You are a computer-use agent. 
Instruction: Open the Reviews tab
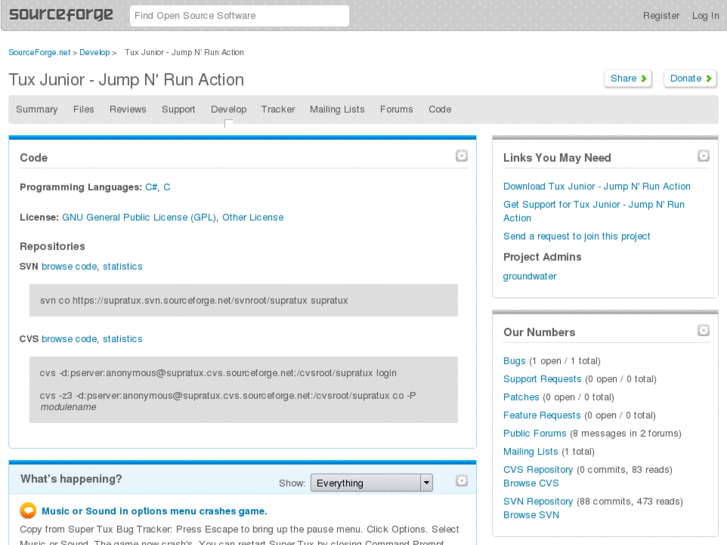[128, 109]
